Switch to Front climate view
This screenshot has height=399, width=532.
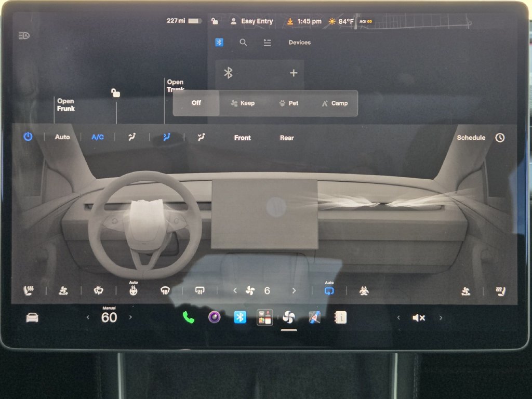point(242,138)
